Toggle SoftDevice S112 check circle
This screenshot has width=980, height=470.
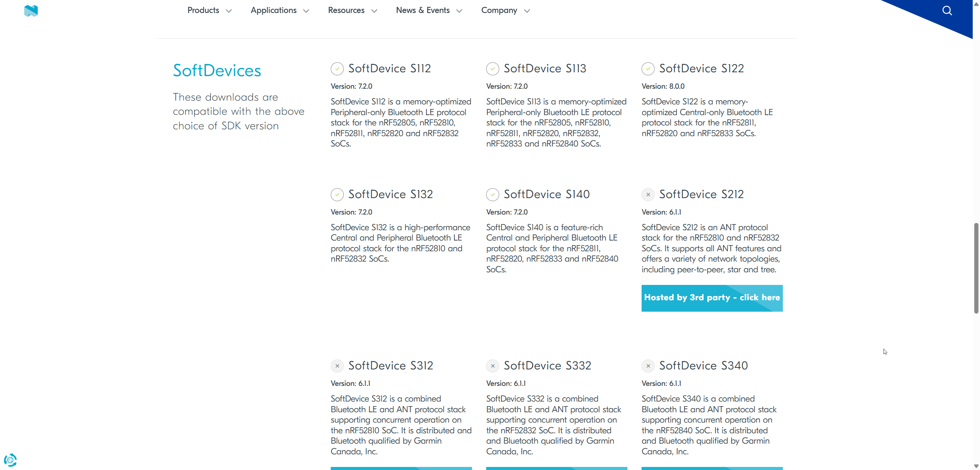click(337, 69)
